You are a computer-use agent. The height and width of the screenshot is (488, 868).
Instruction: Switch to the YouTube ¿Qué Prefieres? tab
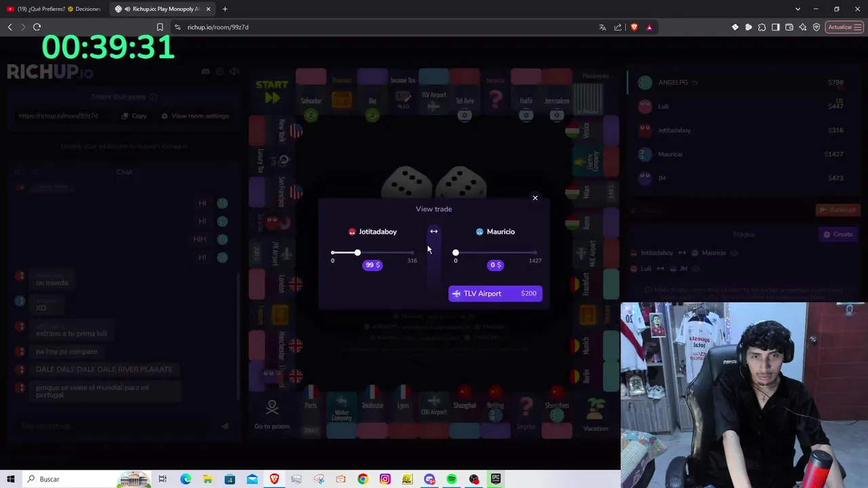click(x=54, y=9)
